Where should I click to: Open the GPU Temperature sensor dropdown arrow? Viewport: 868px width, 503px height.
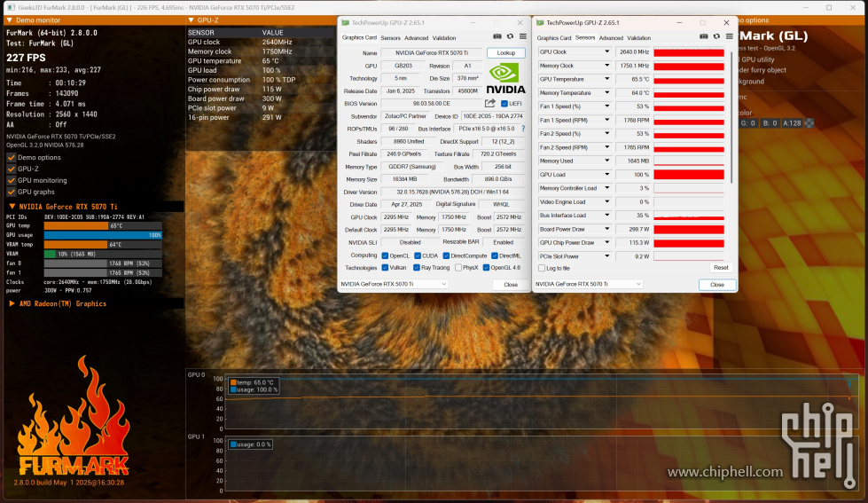click(606, 79)
